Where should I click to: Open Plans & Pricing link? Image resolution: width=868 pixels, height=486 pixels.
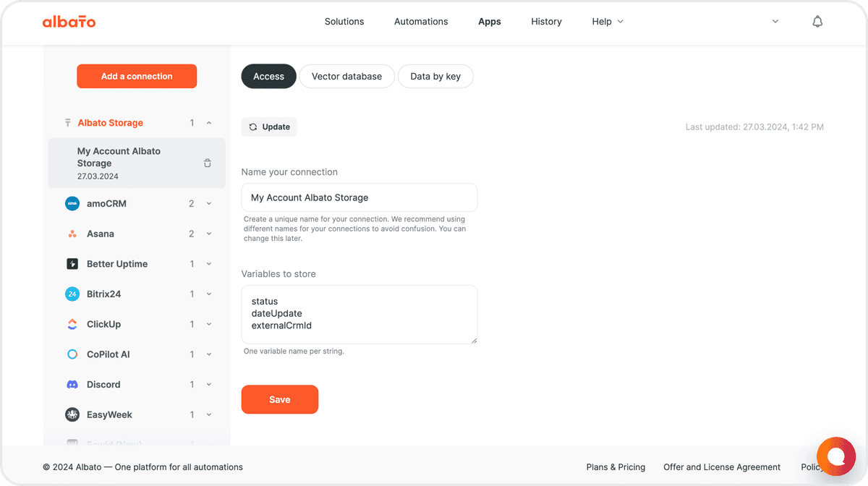(616, 467)
